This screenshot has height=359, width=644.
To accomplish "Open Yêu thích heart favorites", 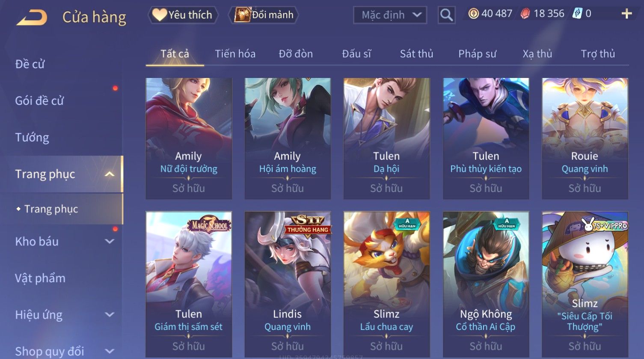I will pyautogui.click(x=183, y=15).
